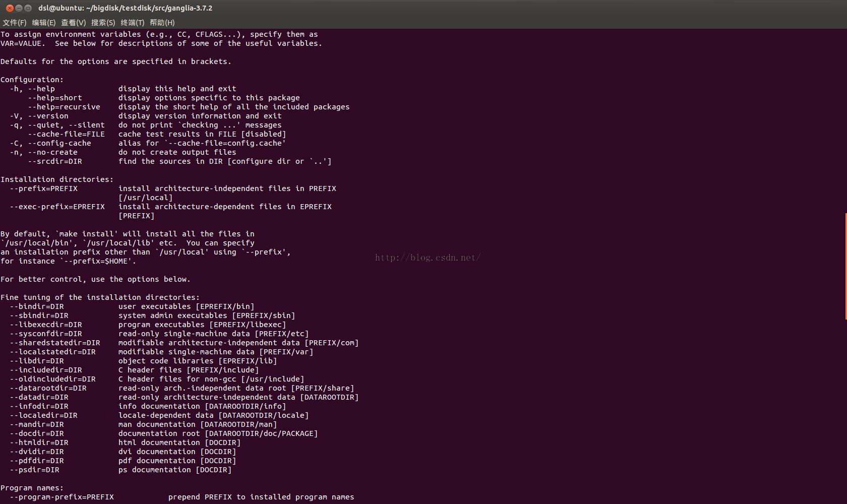The height and width of the screenshot is (504, 847).
Task: Maximize the terminal window
Action: point(28,8)
